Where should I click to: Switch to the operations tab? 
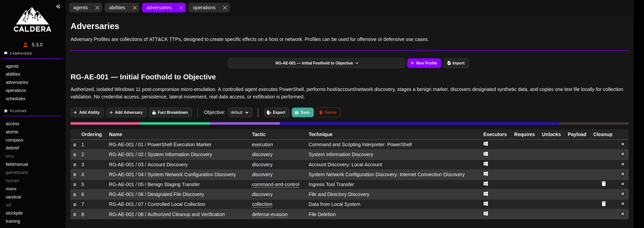[204, 8]
